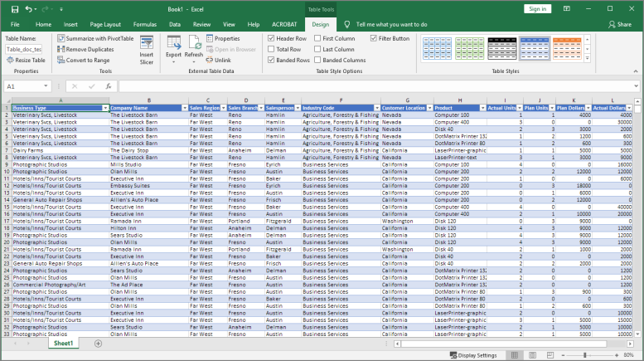The height and width of the screenshot is (361, 644).
Task: Switch to the Page Layout tab
Action: [x=105, y=24]
